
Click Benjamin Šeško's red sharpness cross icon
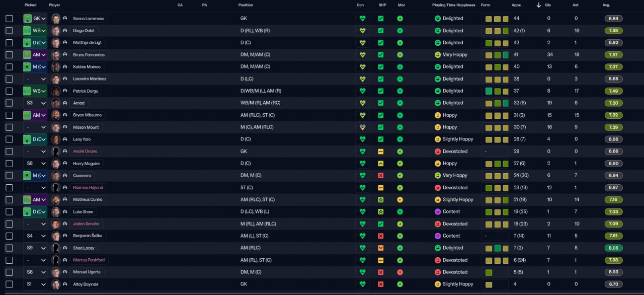[x=380, y=236]
